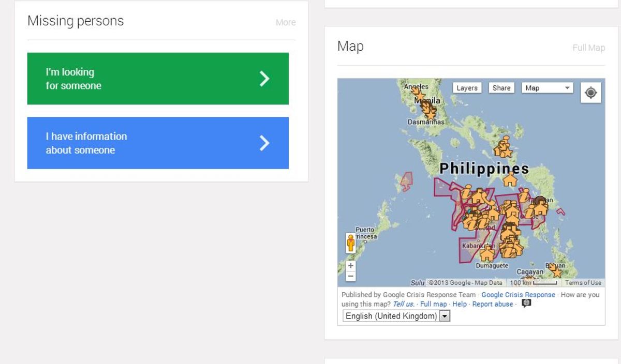The width and height of the screenshot is (621, 364).
Task: Open the Map type dropdown
Action: coord(547,88)
